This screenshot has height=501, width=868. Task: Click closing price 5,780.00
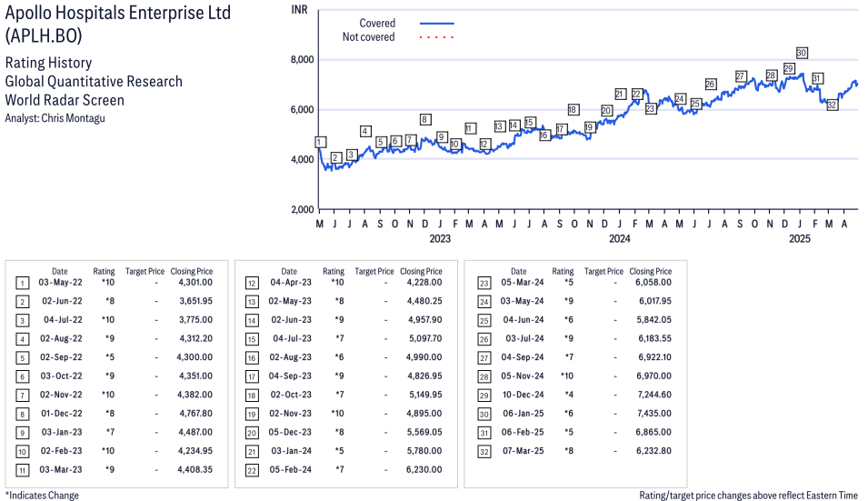(x=424, y=451)
